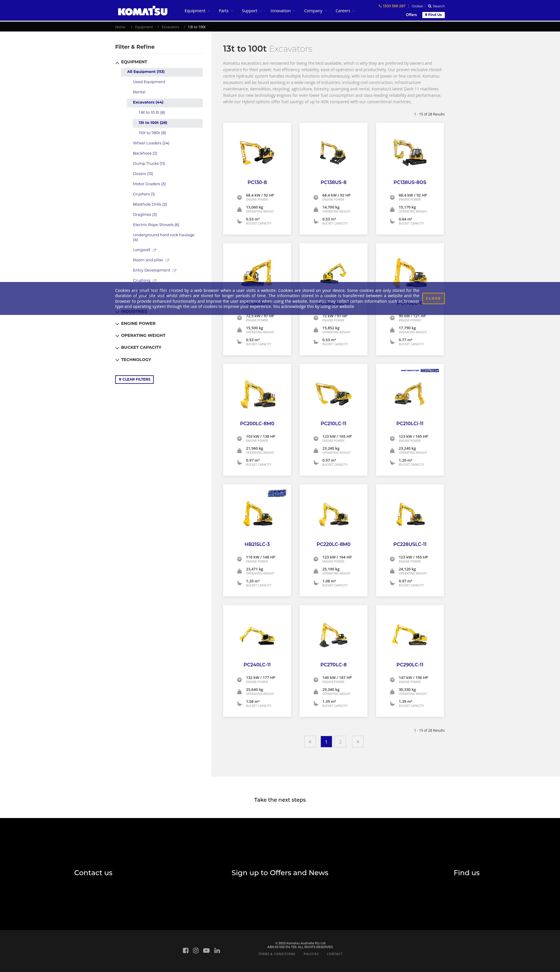
Task: Open the Equipment dropdown in the top navigation
Action: coord(197,11)
